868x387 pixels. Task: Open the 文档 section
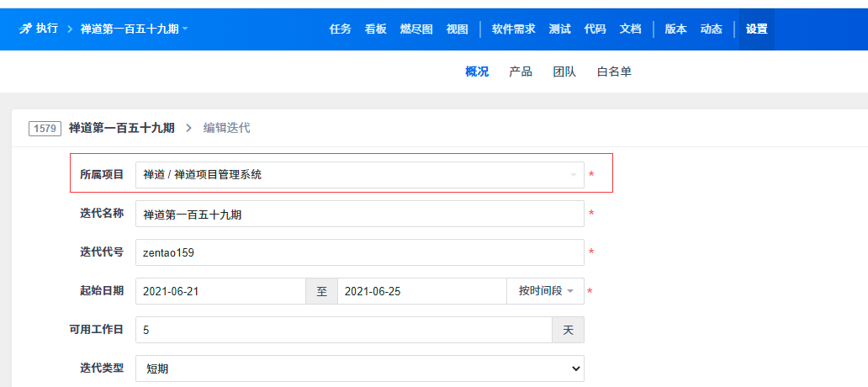[x=631, y=29]
